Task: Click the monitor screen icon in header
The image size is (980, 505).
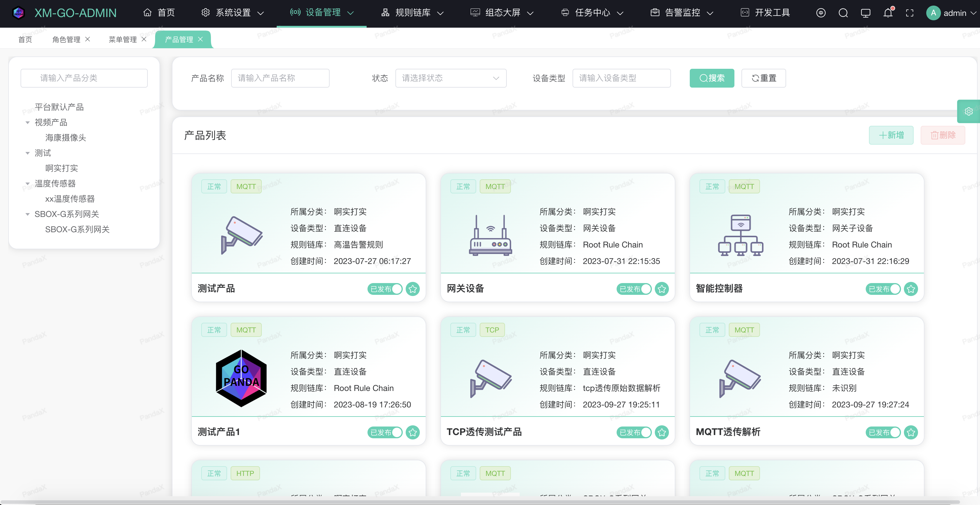Action: point(865,13)
